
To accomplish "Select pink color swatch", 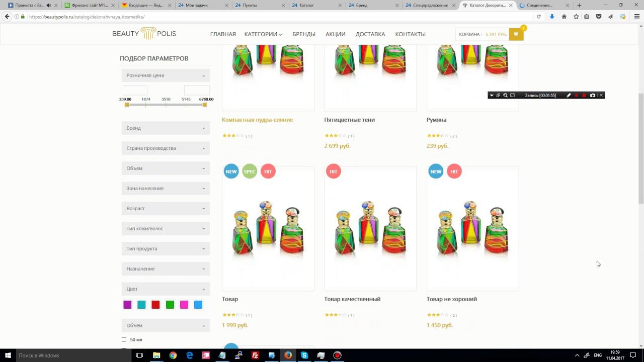I will pyautogui.click(x=184, y=305).
